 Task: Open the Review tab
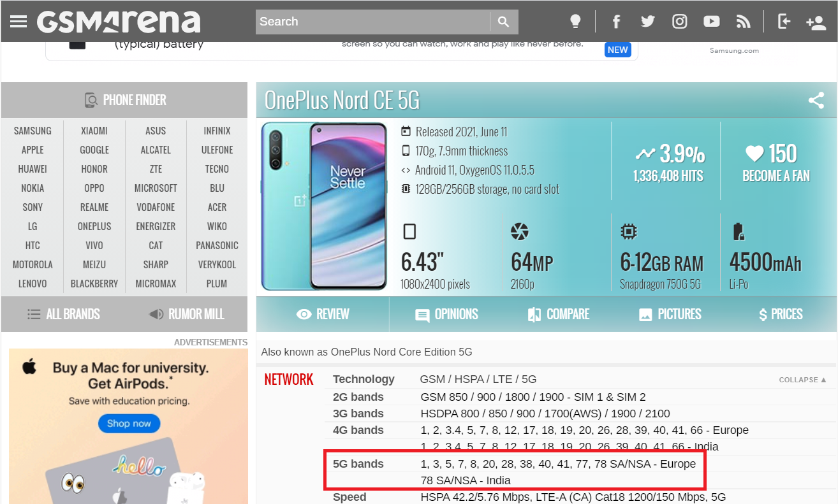point(323,314)
